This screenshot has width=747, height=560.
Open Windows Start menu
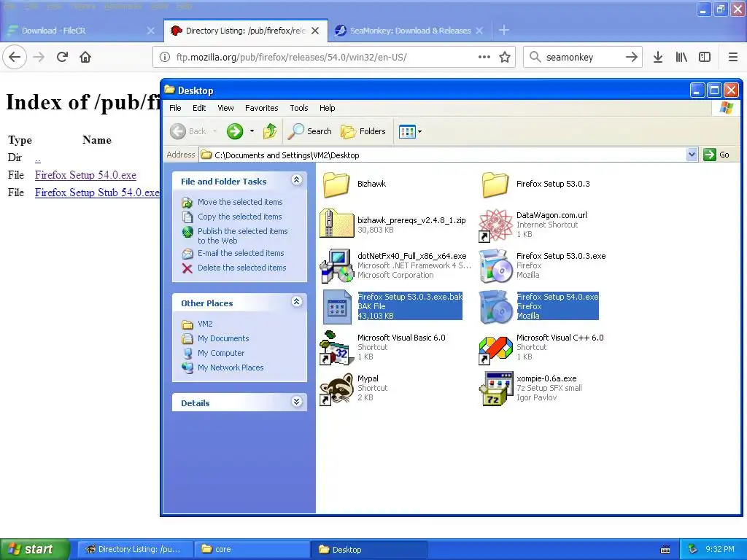coord(35,549)
